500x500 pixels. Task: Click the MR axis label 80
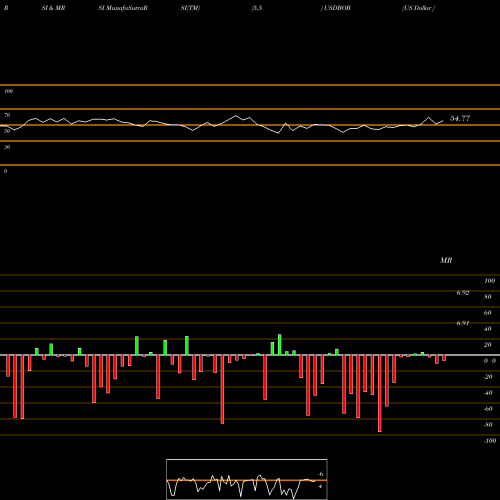click(x=488, y=297)
